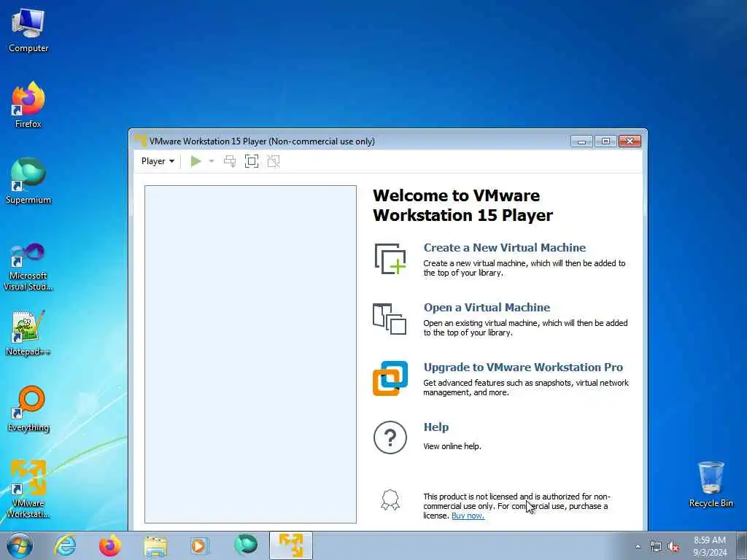Click the Open a Virtual Machine icon
Image resolution: width=747 pixels, height=560 pixels.
[390, 319]
